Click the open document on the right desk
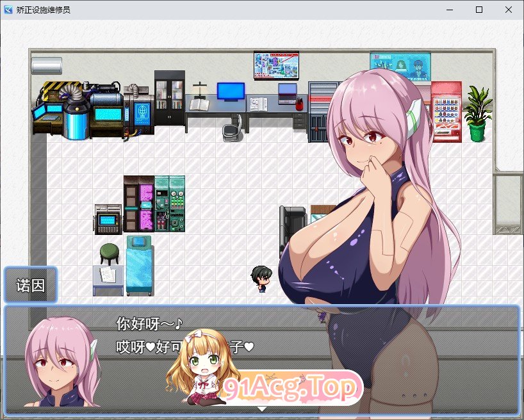Viewport: 524px width, 420px height. pos(259,104)
